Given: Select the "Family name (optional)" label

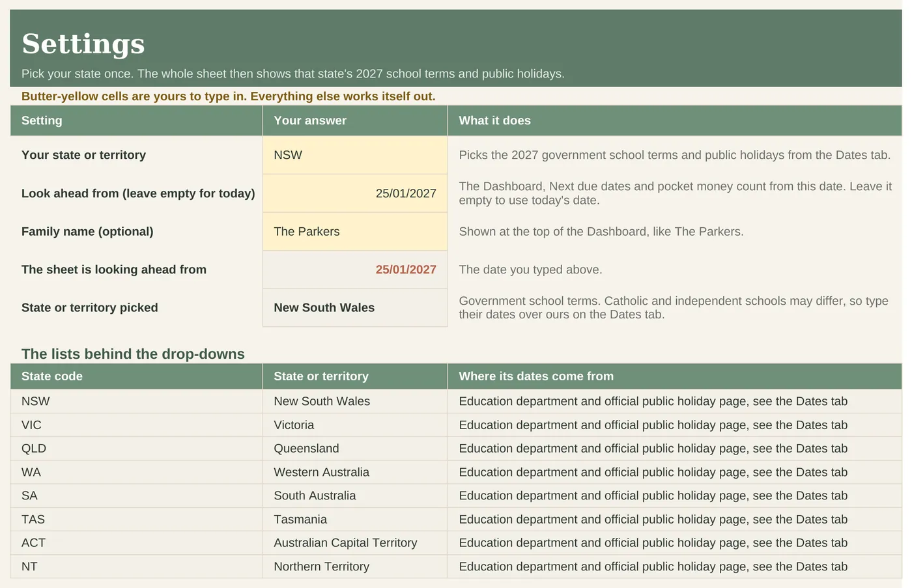Looking at the screenshot, I should pos(87,231).
